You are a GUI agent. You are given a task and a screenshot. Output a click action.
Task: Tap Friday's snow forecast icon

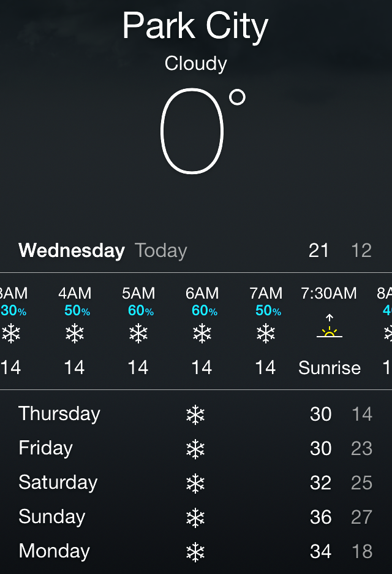pyautogui.click(x=195, y=450)
